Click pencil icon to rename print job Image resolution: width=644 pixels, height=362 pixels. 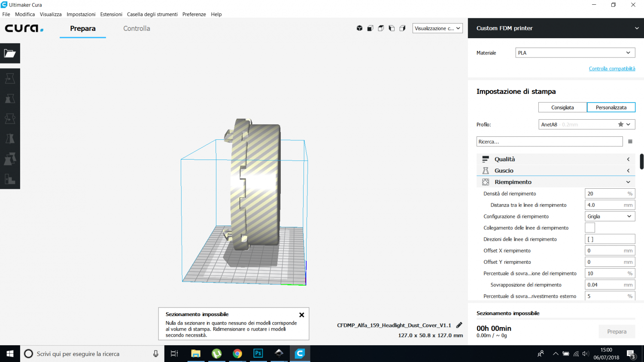click(459, 325)
